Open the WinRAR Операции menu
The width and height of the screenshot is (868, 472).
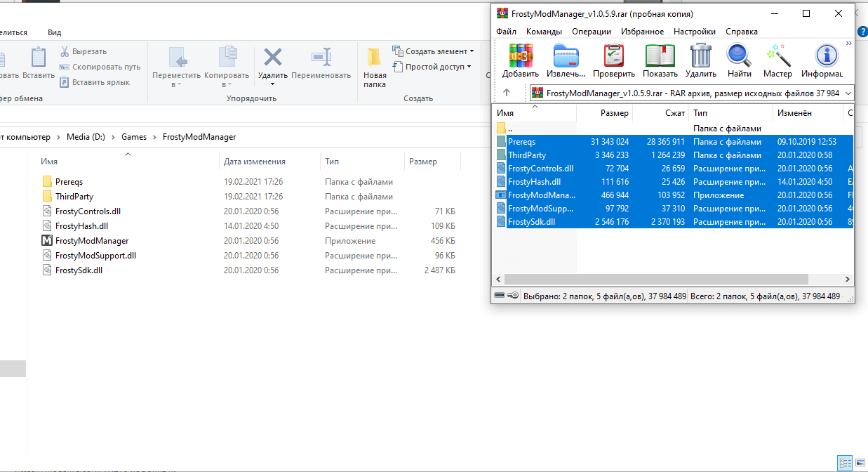coord(592,32)
